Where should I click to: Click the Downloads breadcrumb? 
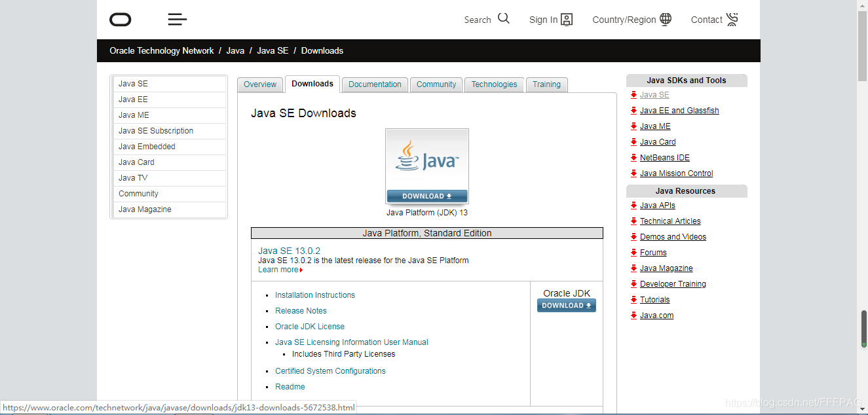point(322,50)
